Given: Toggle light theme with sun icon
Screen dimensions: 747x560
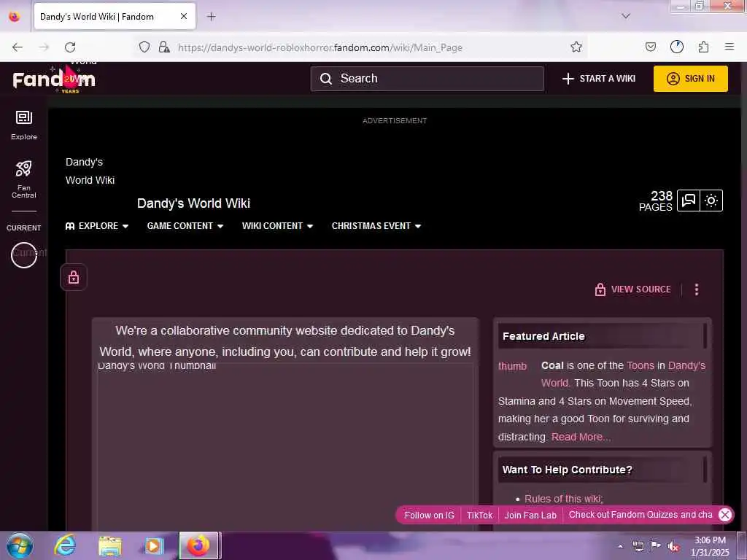Looking at the screenshot, I should [x=711, y=201].
